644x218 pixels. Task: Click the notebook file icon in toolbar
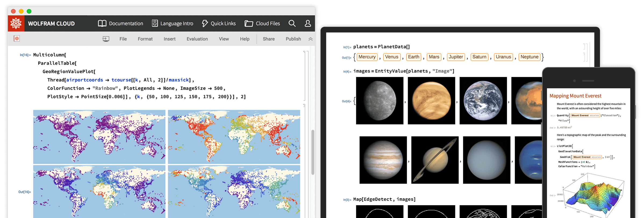pyautogui.click(x=17, y=38)
